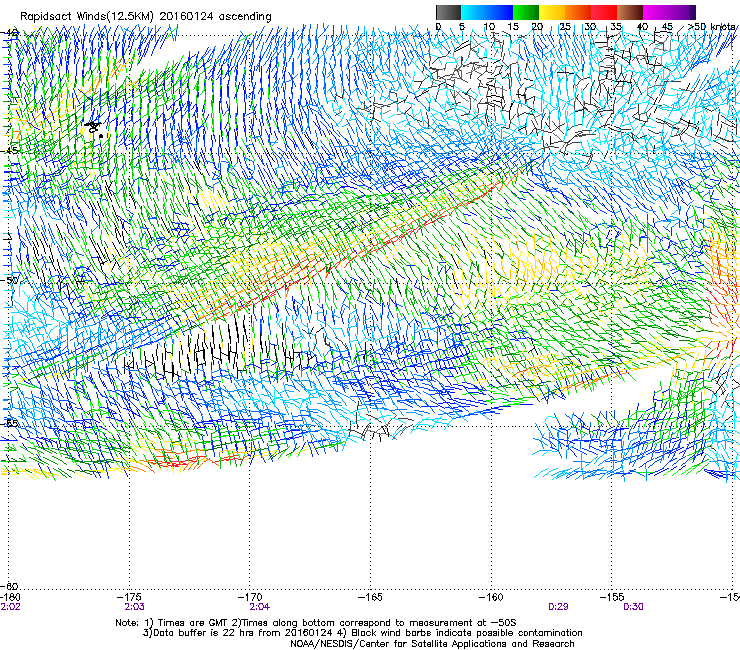Click the "0" label under the color scale
Screen dimensions: 740x650
(438, 26)
